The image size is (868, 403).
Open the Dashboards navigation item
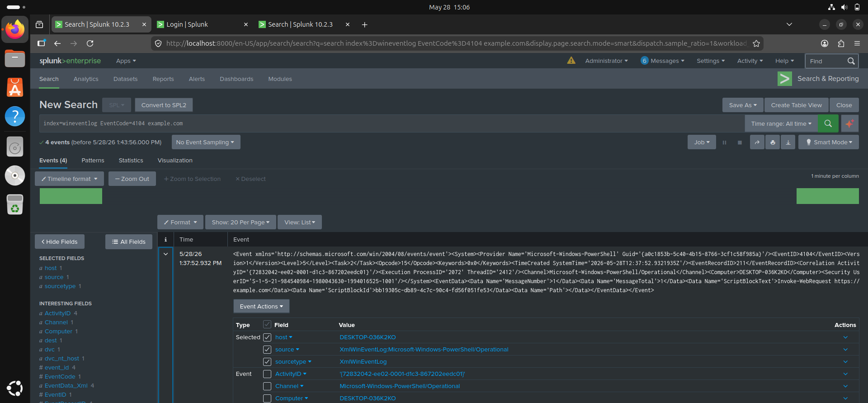(x=236, y=79)
